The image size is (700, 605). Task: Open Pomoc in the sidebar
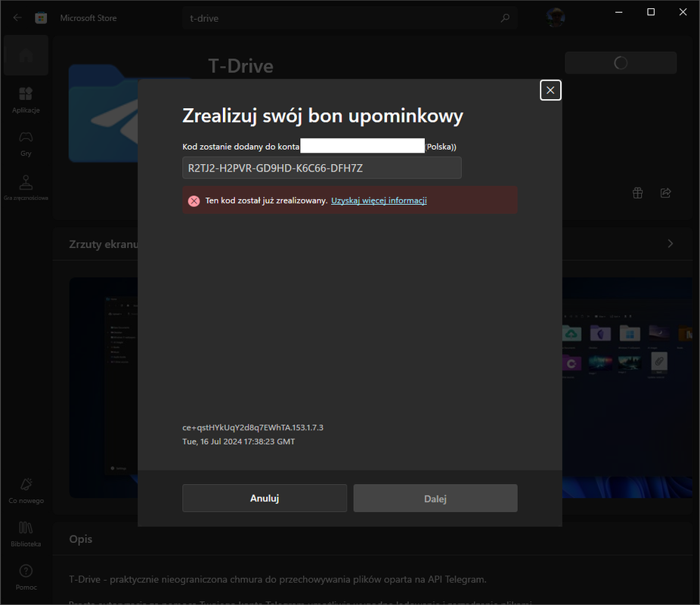click(x=26, y=577)
